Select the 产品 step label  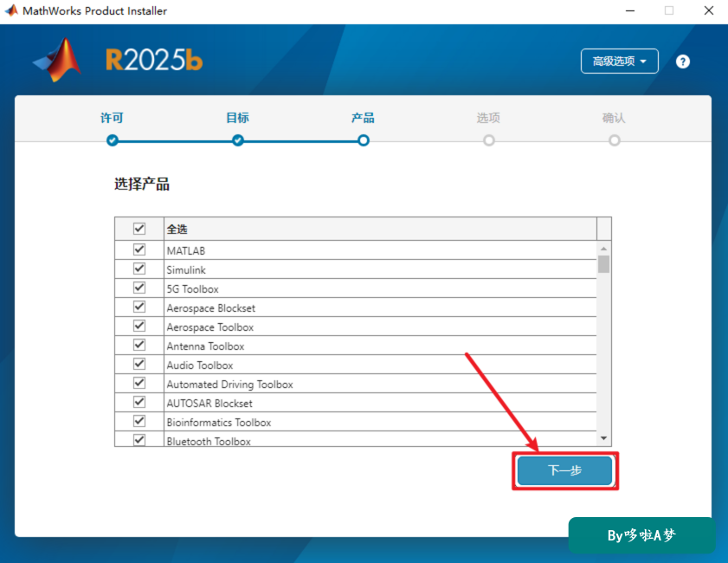click(363, 118)
